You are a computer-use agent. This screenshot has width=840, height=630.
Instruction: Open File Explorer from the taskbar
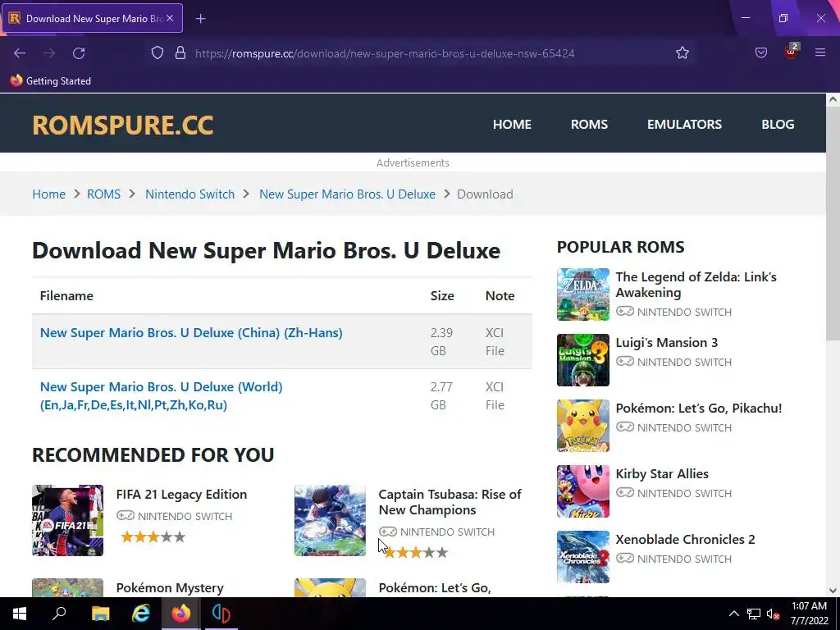tap(100, 614)
